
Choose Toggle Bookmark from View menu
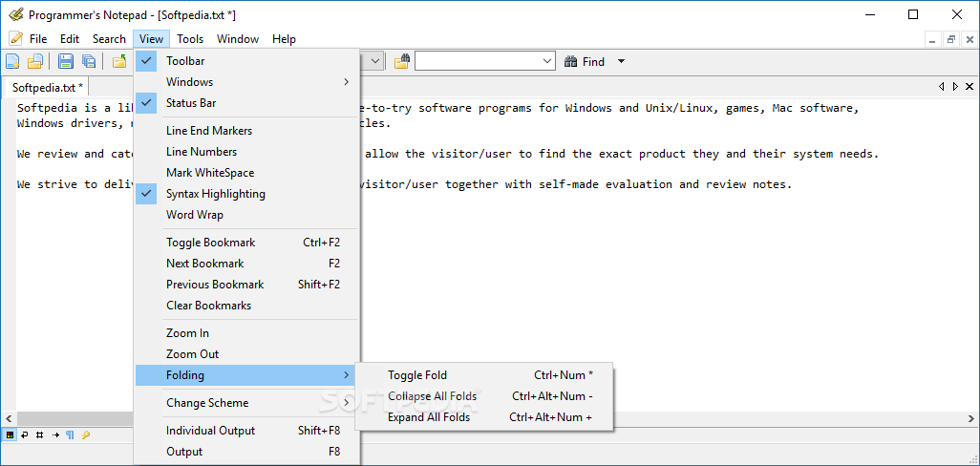[x=247, y=243]
